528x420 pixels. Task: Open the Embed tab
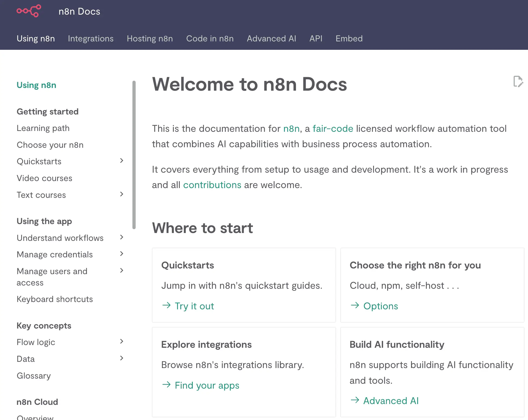click(x=349, y=38)
